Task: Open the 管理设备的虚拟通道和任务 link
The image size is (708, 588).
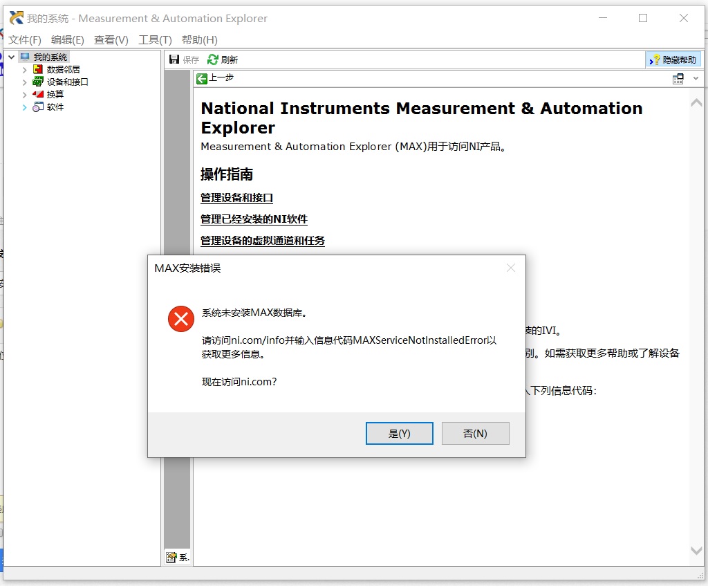Action: (262, 240)
